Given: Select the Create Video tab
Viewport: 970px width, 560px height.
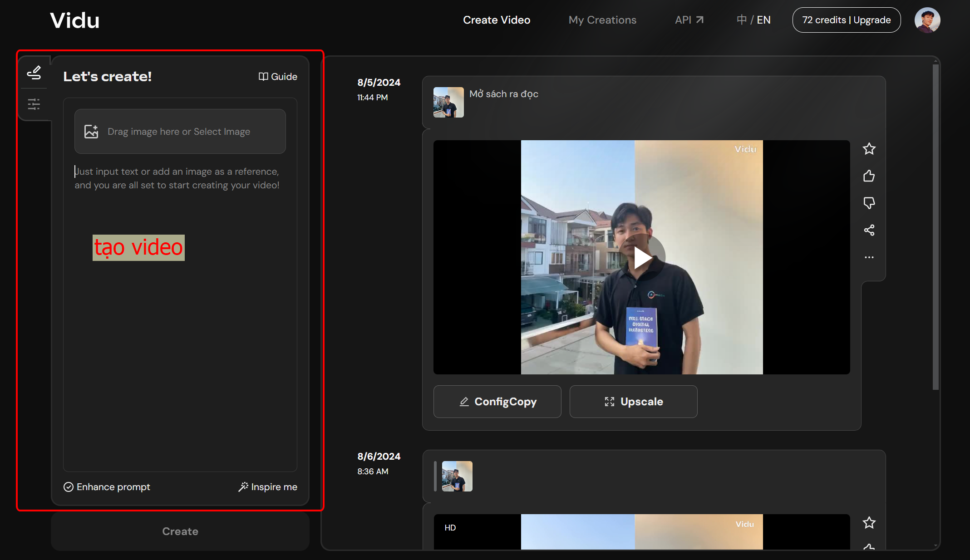Looking at the screenshot, I should (x=497, y=20).
